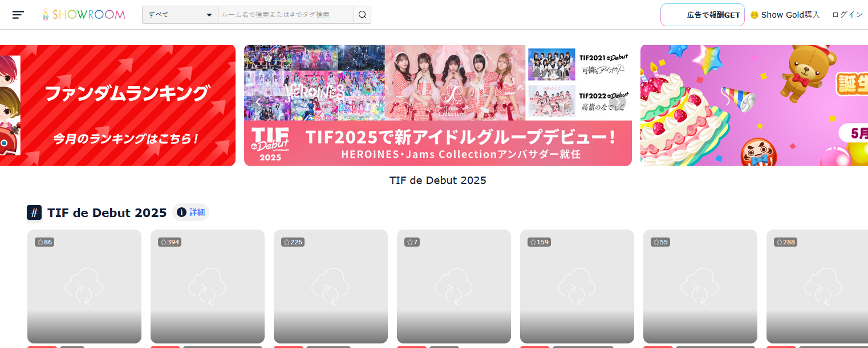Click the ☆7 follower badge
Viewport: 868px width, 348px height.
[412, 242]
